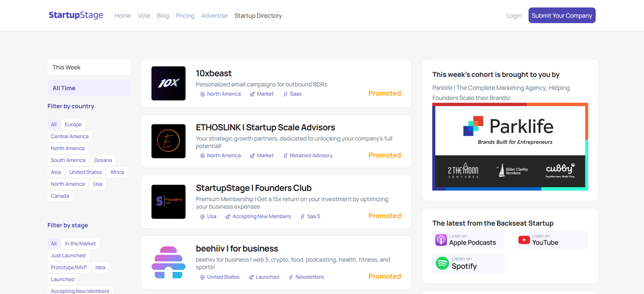
Task: Click Promoted label on beehiiv card
Action: [x=385, y=276]
